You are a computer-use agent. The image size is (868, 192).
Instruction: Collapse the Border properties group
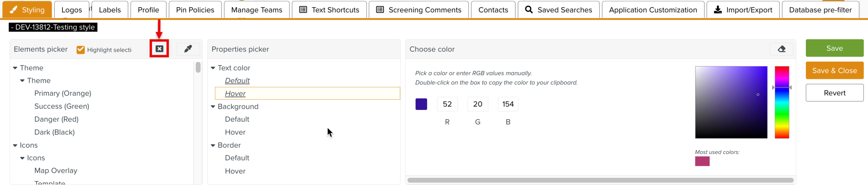pyautogui.click(x=213, y=145)
